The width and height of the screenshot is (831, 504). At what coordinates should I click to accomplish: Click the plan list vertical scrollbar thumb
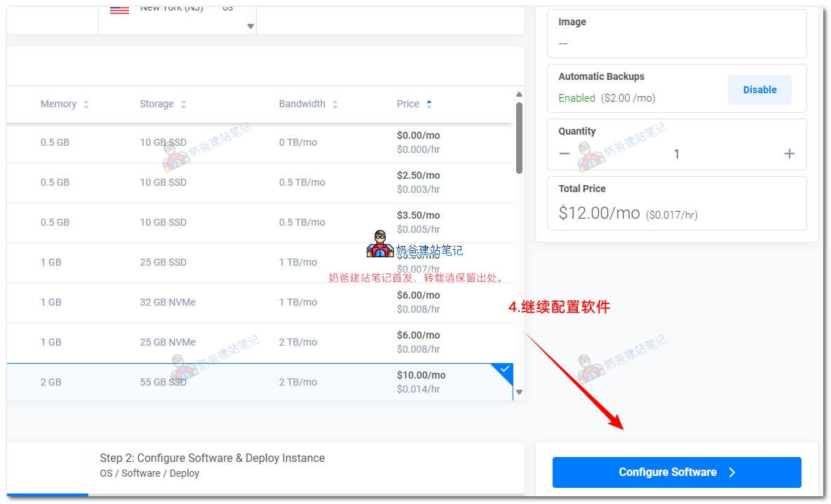click(519, 137)
